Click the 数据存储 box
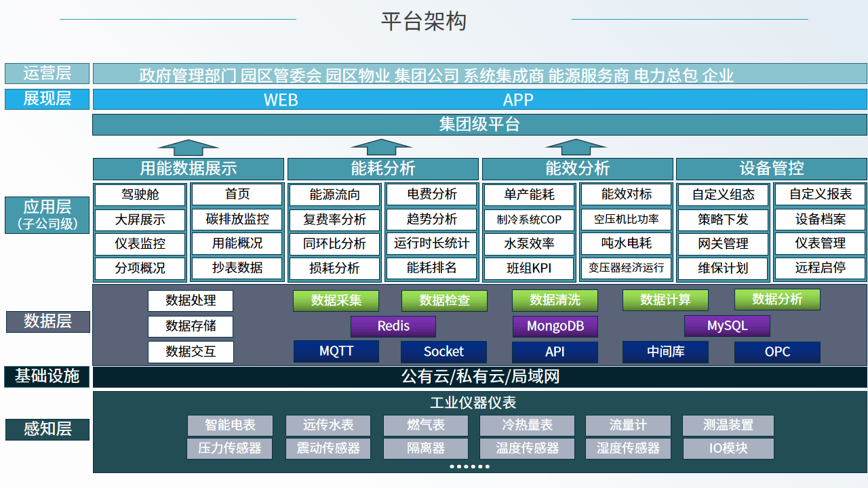The height and width of the screenshot is (488, 868). coord(191,327)
